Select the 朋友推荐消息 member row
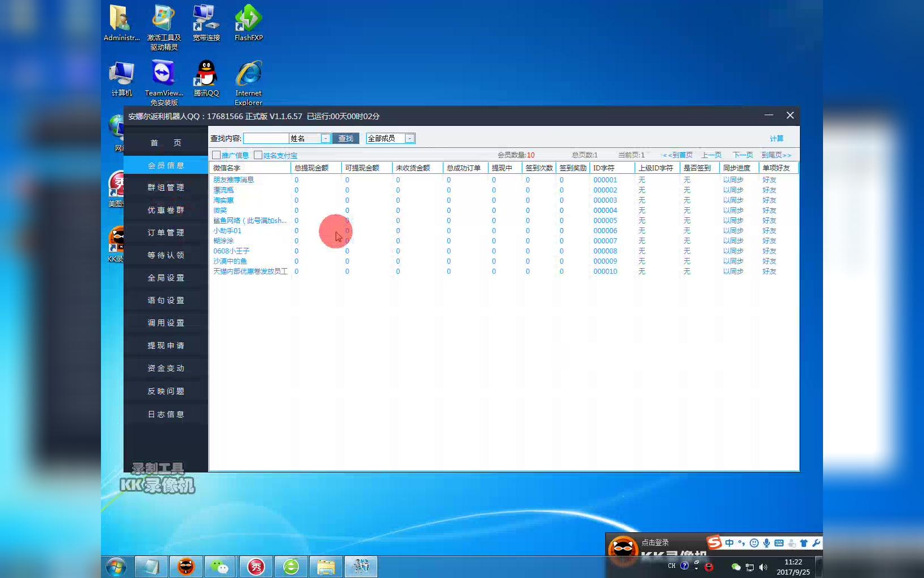The height and width of the screenshot is (578, 924). tap(503, 180)
